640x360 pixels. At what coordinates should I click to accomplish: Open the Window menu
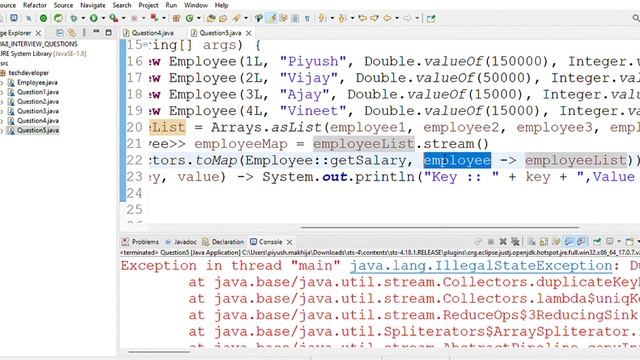coord(196,5)
